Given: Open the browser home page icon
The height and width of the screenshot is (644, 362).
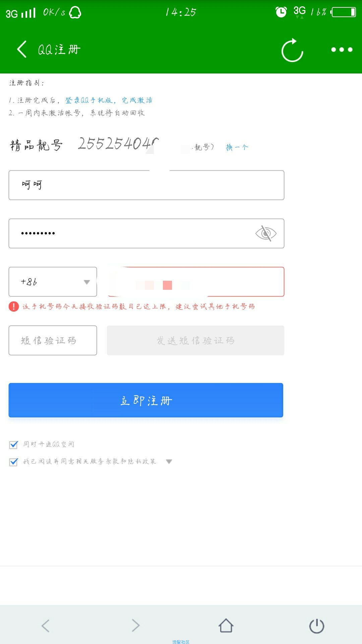Looking at the screenshot, I should click(x=226, y=626).
